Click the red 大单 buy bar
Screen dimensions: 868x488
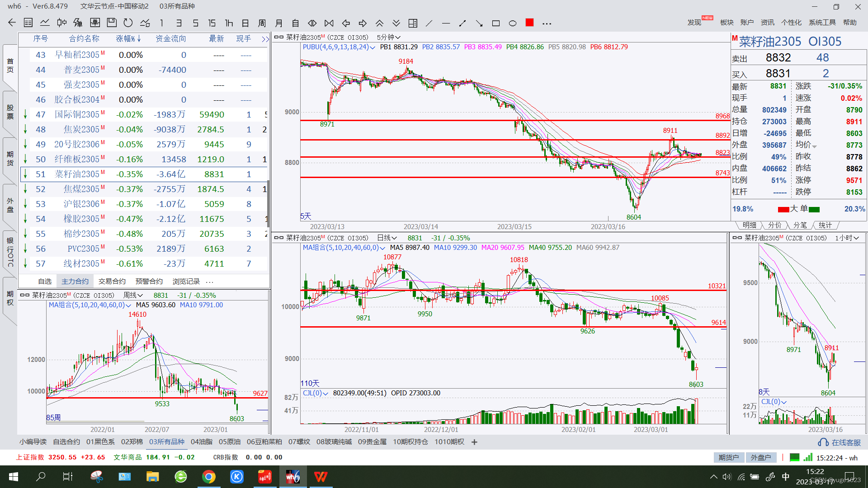[x=783, y=209]
